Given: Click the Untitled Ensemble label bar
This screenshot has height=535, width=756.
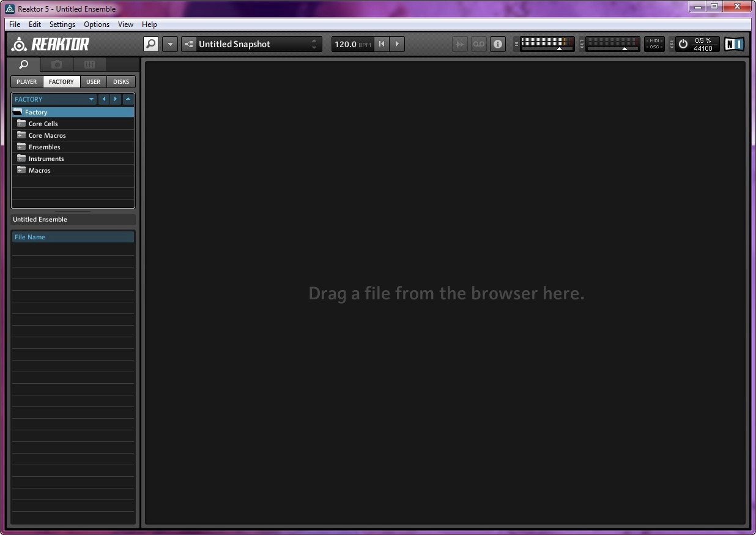Looking at the screenshot, I should pyautogui.click(x=73, y=219).
